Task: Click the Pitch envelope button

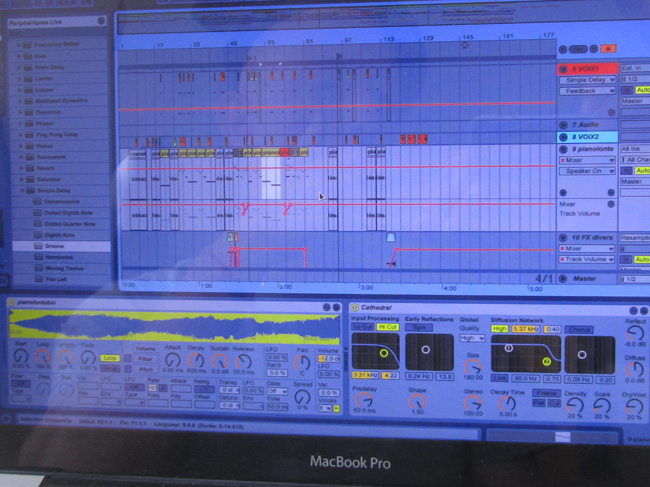Action: point(145,369)
